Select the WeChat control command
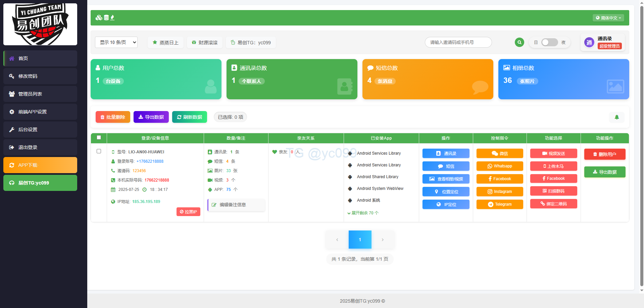The width and height of the screenshot is (644, 308). 499,153
